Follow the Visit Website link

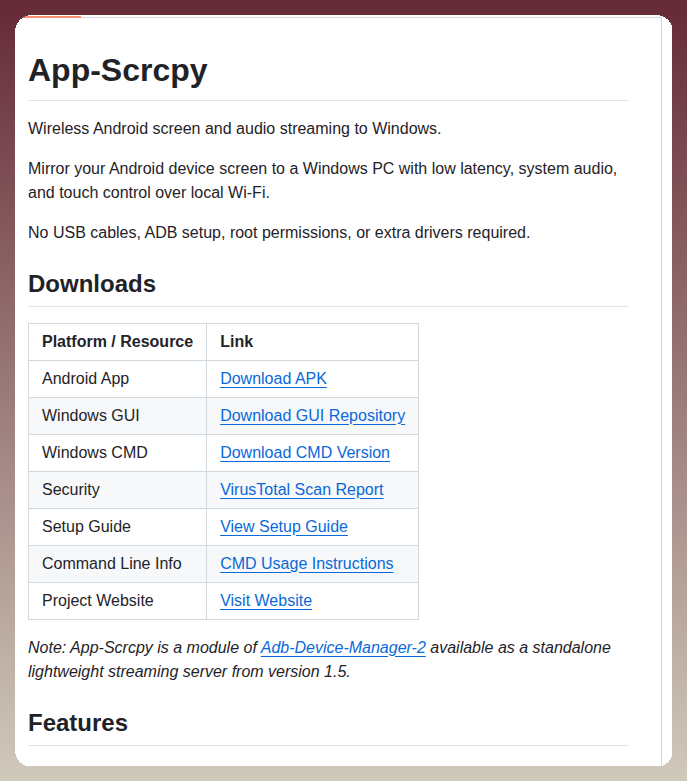pyautogui.click(x=266, y=600)
